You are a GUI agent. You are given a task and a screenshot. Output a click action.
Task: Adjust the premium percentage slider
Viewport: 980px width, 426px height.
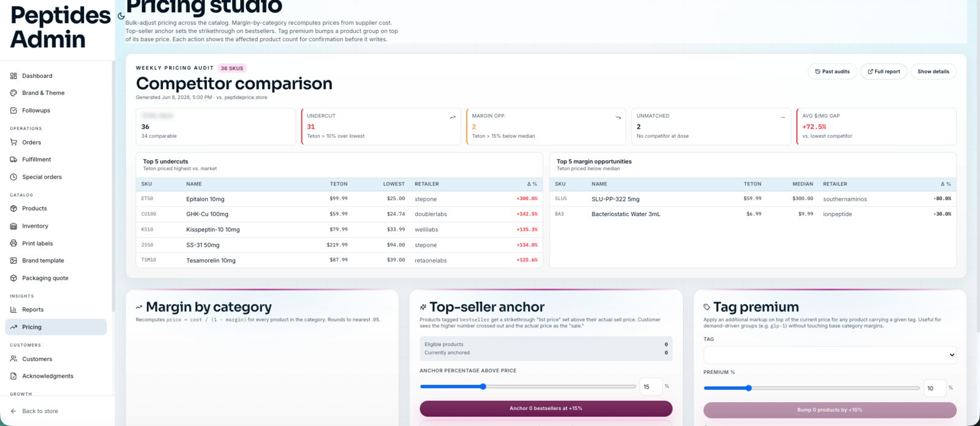[x=812, y=388]
